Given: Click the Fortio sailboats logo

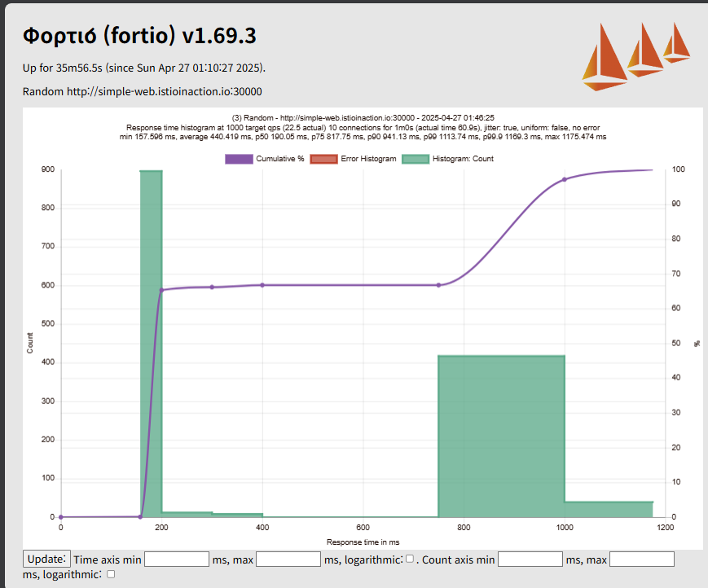Looking at the screenshot, I should (635, 56).
